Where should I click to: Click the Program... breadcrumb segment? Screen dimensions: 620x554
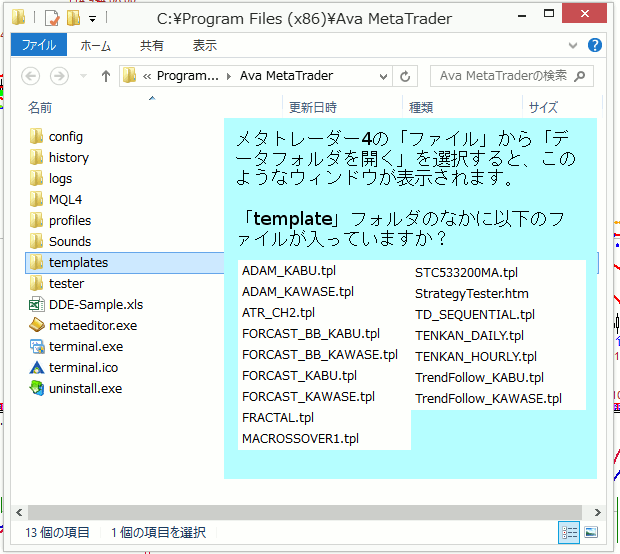point(187,76)
